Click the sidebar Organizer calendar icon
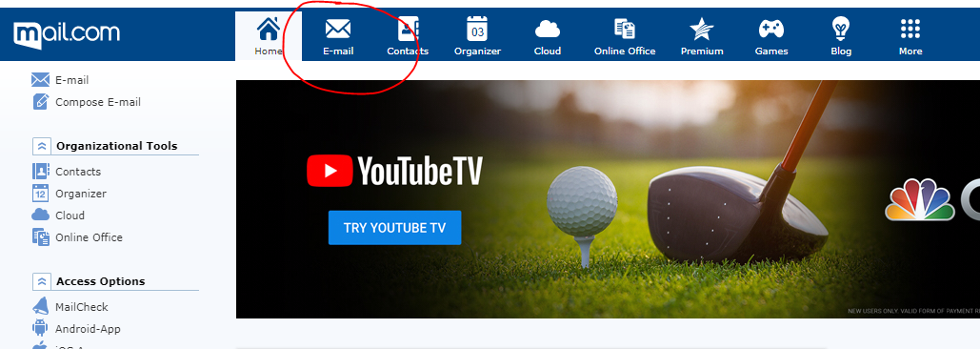The width and height of the screenshot is (980, 349). click(x=41, y=193)
